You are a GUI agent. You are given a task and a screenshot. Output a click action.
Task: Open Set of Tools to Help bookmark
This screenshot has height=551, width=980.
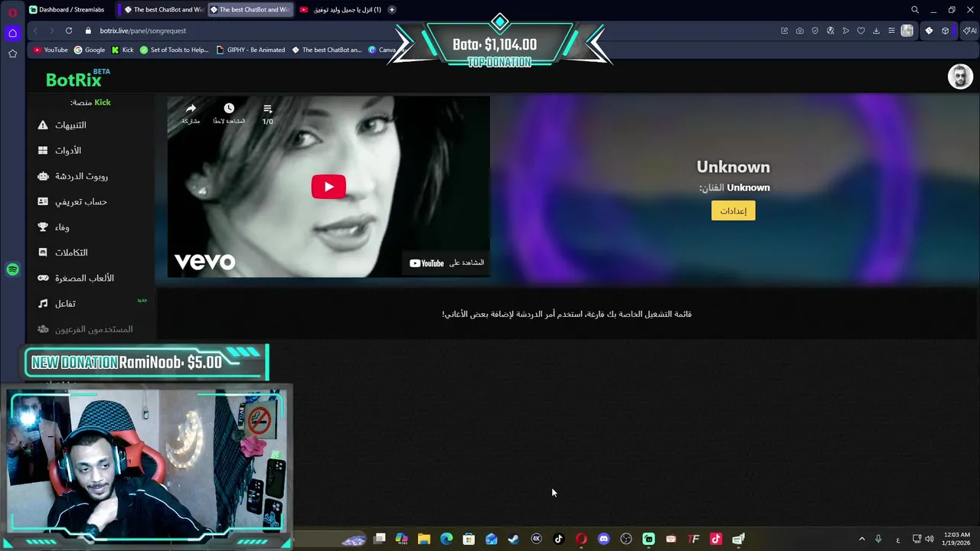coord(174,50)
